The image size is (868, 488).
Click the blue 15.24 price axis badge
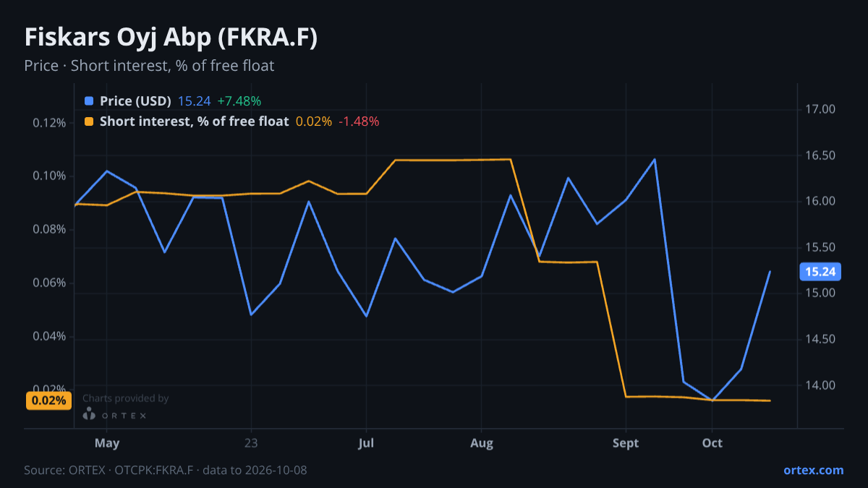(x=820, y=273)
